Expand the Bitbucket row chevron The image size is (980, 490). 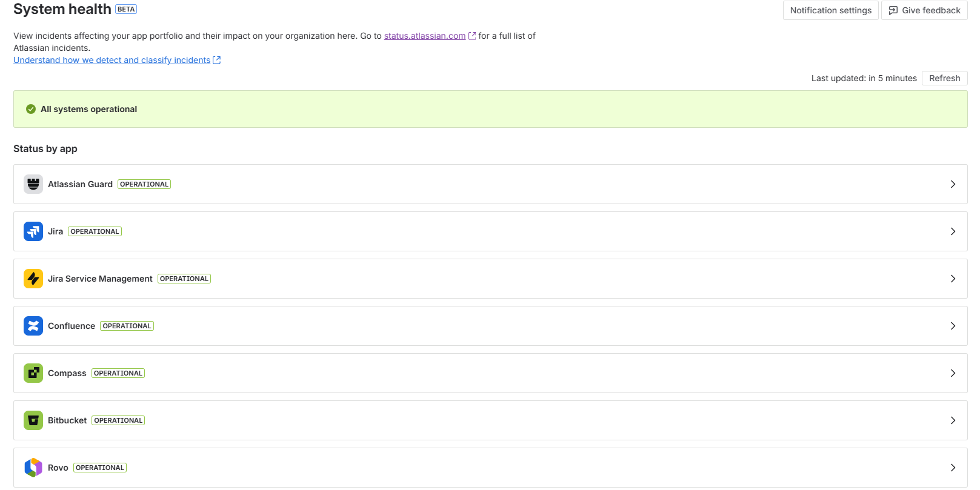pos(953,420)
